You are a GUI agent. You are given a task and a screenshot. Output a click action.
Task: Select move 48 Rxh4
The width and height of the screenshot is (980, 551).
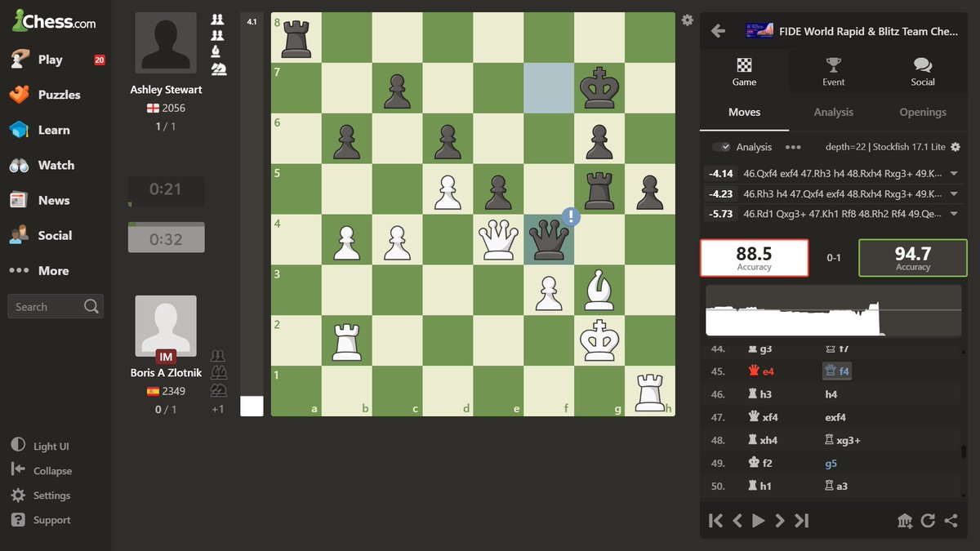click(763, 440)
